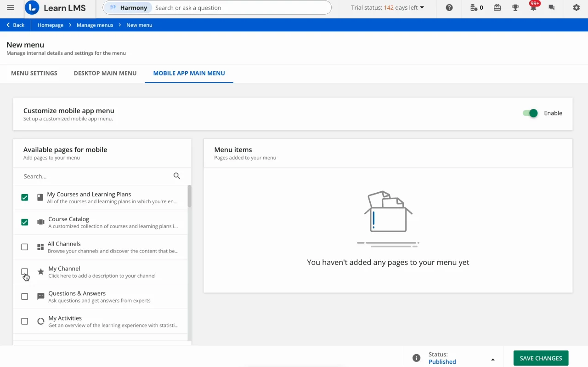Uncheck My Courses and Learning Plans checkbox
This screenshot has width=588, height=367.
25,197
